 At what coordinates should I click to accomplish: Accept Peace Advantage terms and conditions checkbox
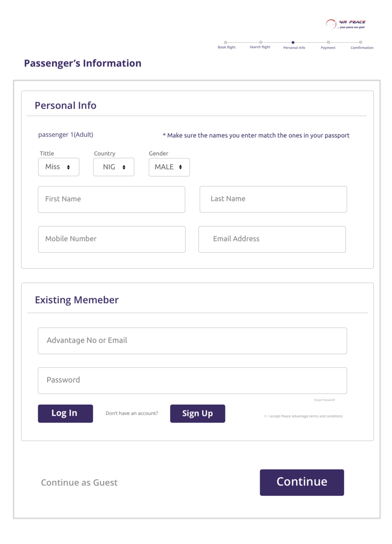pos(266,416)
